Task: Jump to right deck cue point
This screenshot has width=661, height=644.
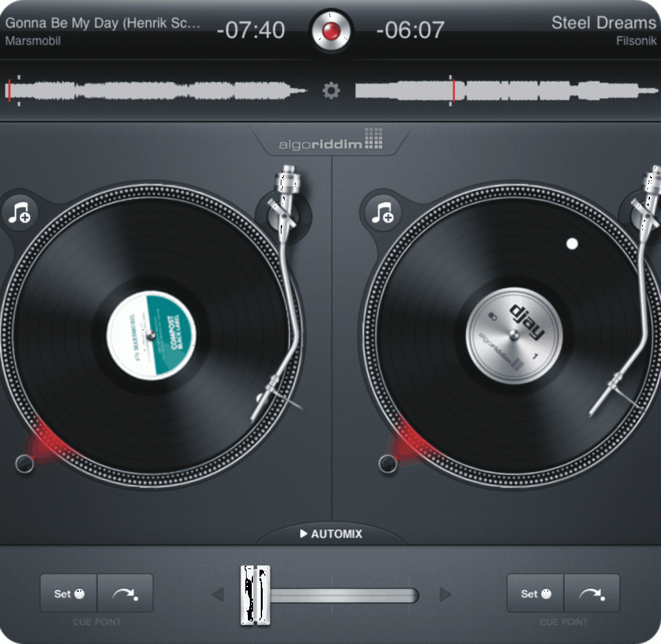Action: point(592,593)
